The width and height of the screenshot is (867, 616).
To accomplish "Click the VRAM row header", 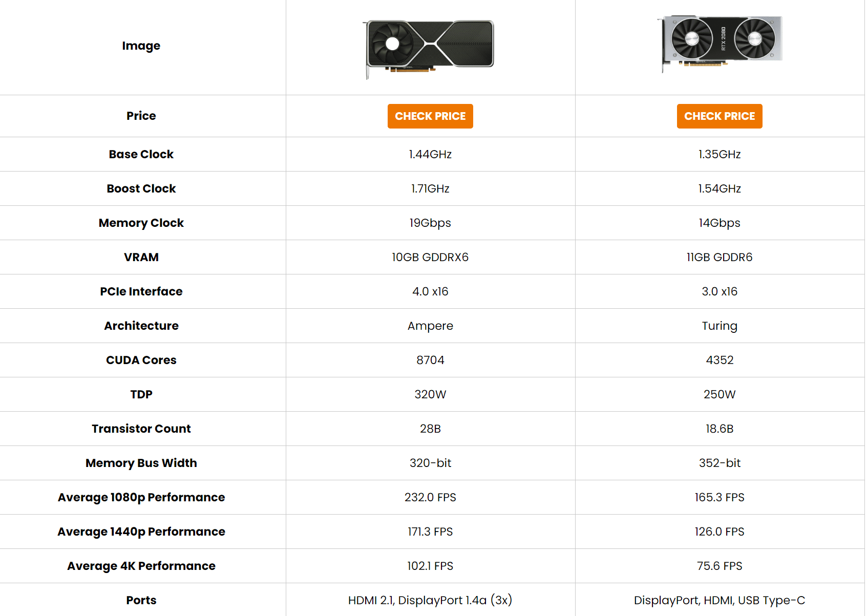I will pos(141,257).
